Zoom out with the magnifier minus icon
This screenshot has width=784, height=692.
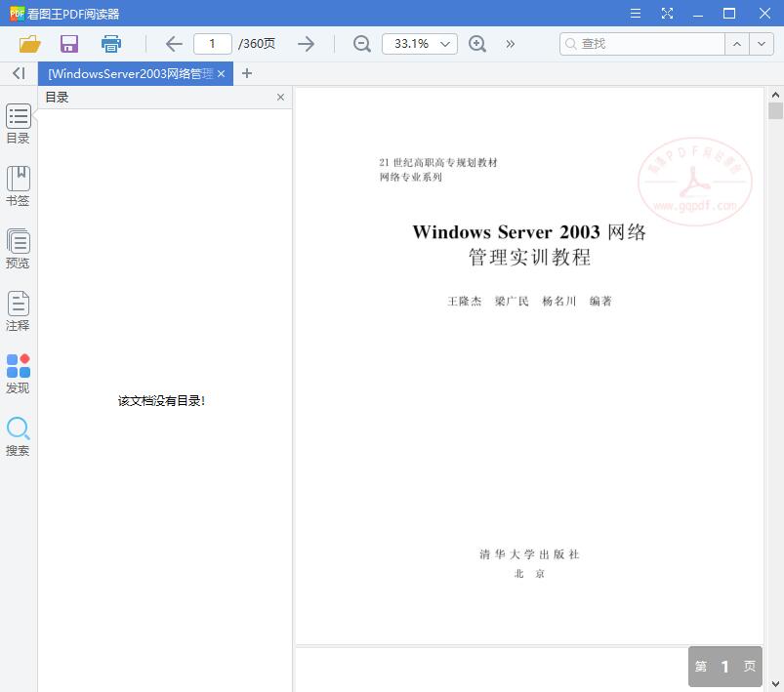click(361, 44)
